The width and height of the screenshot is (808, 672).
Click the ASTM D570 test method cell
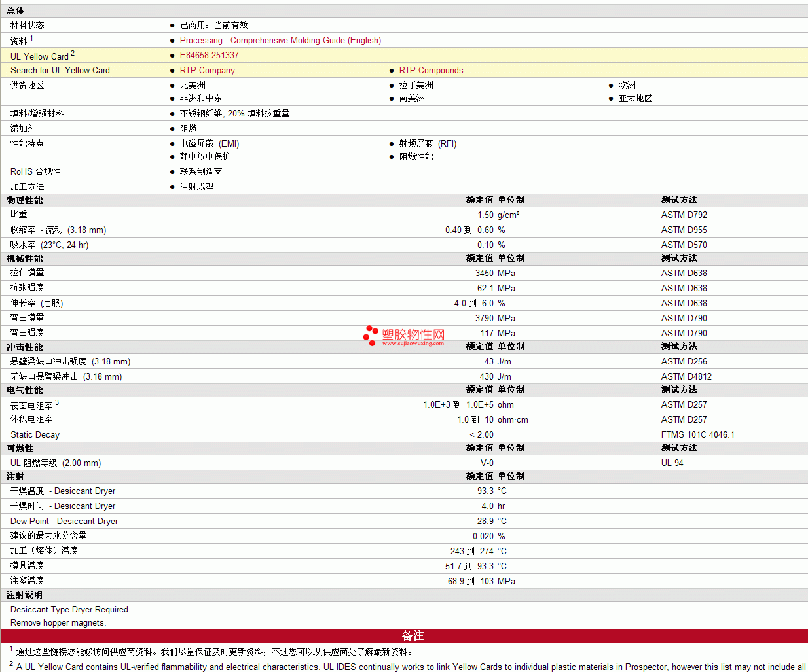[x=684, y=245]
